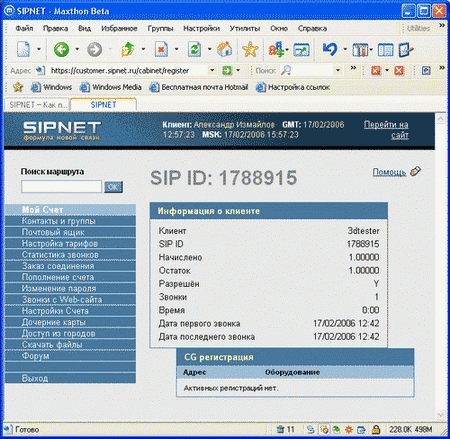Click the trash can counter in status bar

285,429
